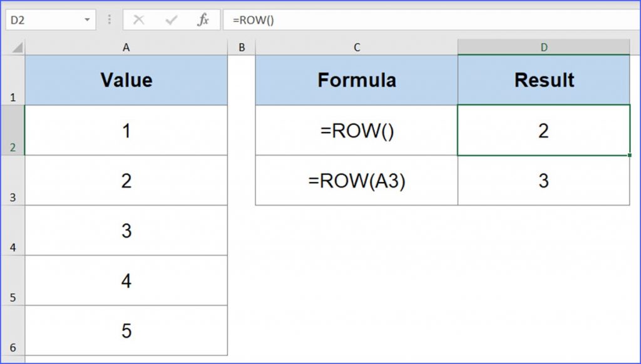Click the Enter checkmark icon near formula bar
The image size is (641, 364).
pyautogui.click(x=170, y=19)
